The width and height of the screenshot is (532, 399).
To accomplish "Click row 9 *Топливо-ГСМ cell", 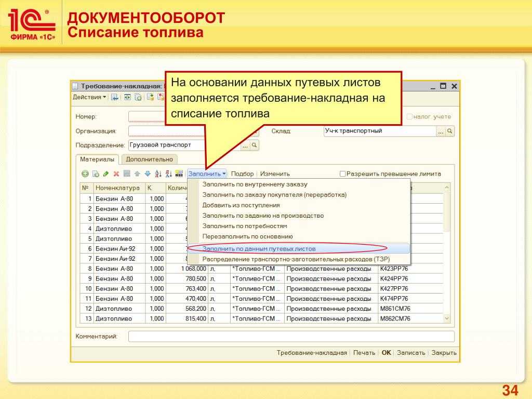I will (x=257, y=278).
